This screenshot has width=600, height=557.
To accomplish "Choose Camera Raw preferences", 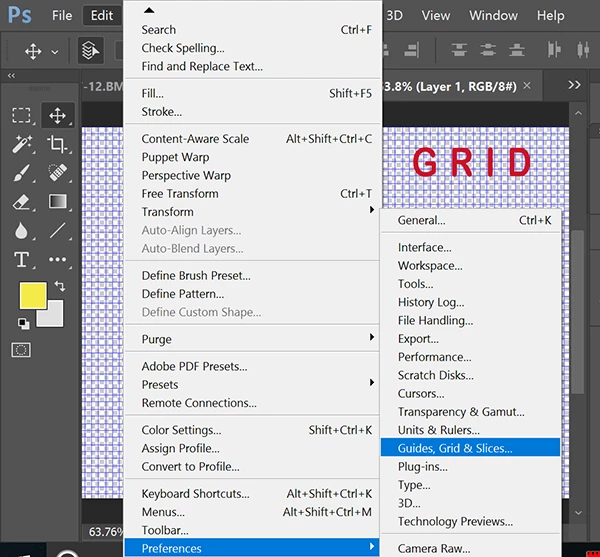I will pyautogui.click(x=470, y=548).
